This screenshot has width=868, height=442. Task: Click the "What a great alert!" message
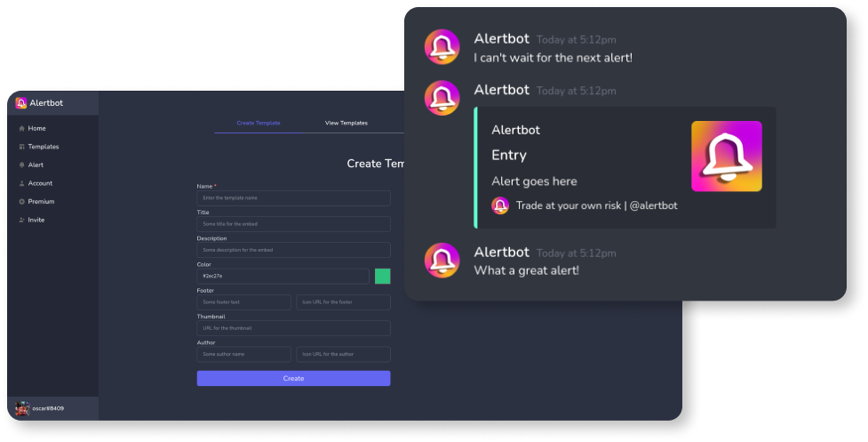click(x=527, y=270)
